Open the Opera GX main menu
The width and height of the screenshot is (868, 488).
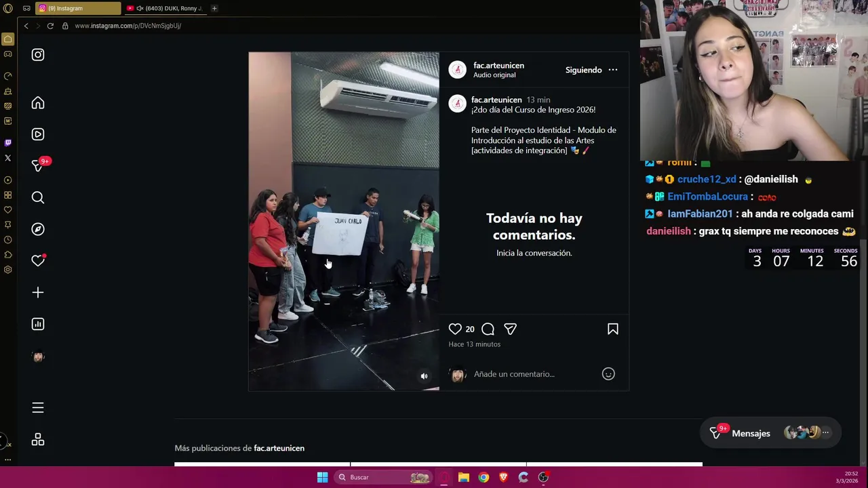coord(7,8)
